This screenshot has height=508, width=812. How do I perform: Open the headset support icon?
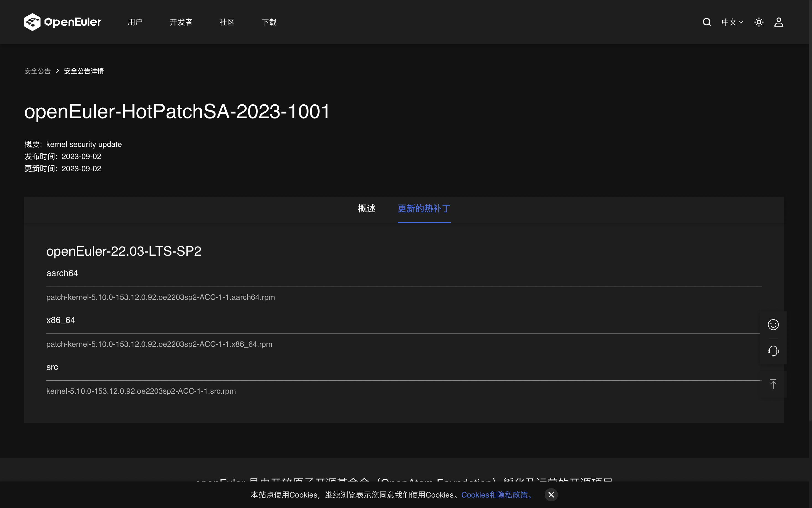pyautogui.click(x=773, y=351)
